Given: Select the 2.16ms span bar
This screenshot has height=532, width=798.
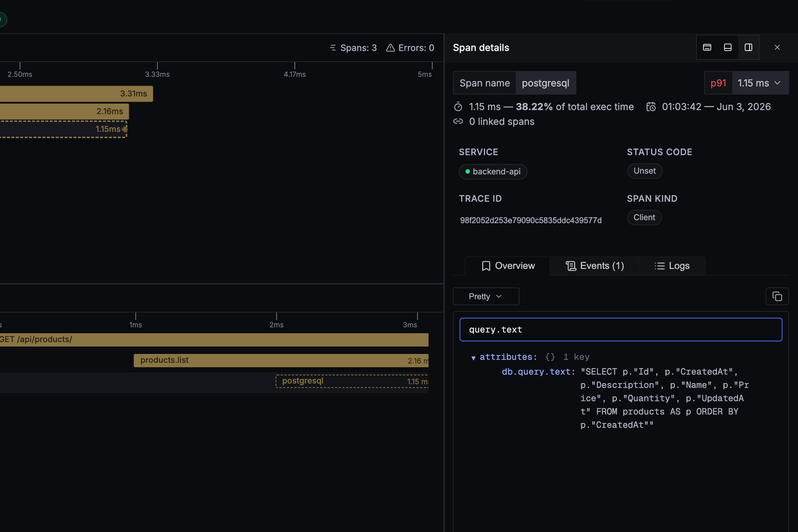Looking at the screenshot, I should pos(64,112).
